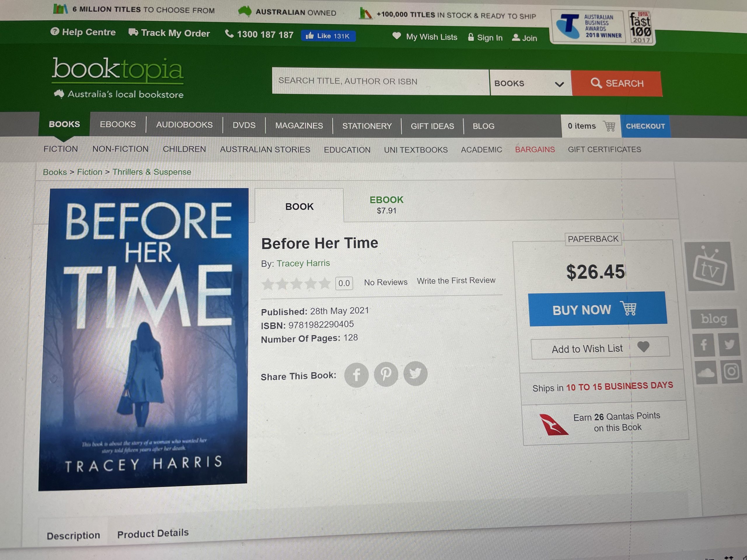Open the BARGAINS category

(x=535, y=150)
